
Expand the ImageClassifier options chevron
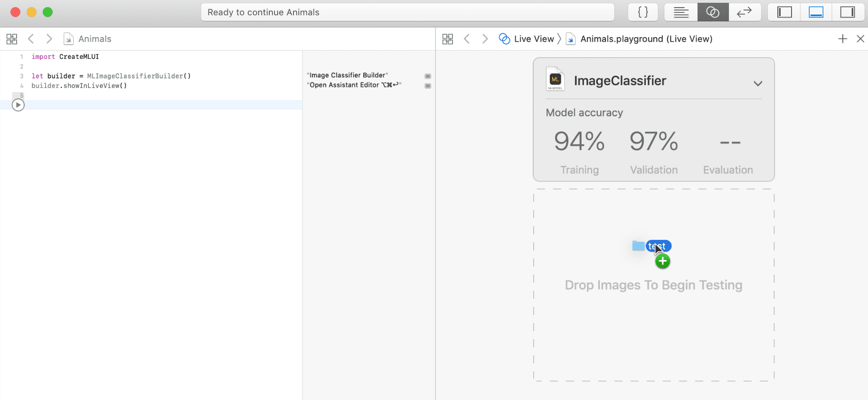(758, 84)
